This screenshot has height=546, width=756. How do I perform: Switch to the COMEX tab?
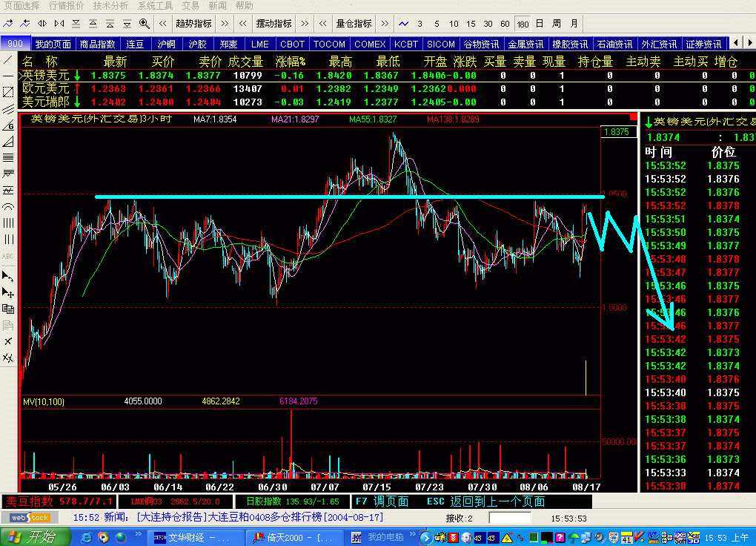(370, 44)
